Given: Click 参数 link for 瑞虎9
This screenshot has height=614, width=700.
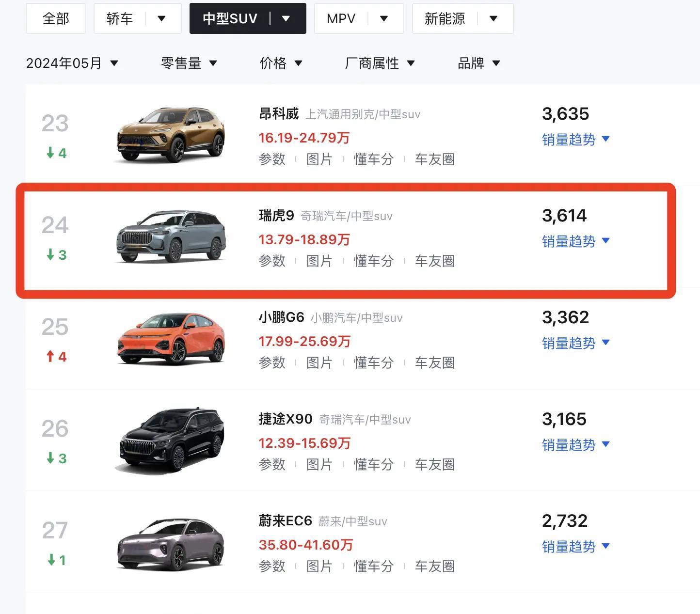Looking at the screenshot, I should tap(272, 261).
